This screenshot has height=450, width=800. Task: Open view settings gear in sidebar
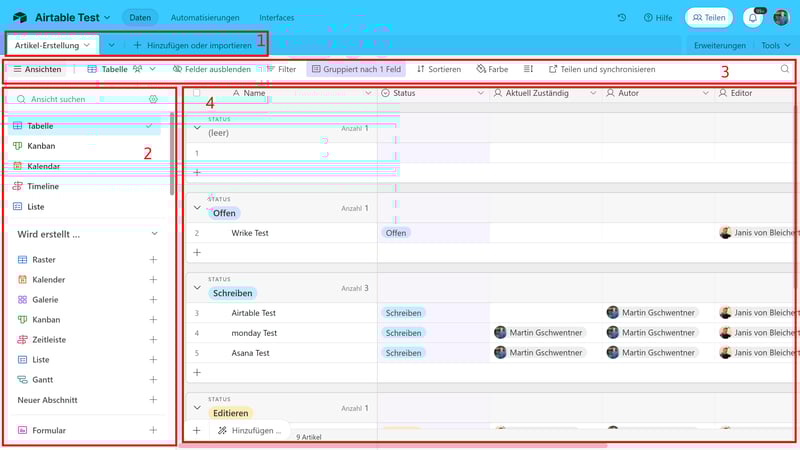click(x=153, y=99)
